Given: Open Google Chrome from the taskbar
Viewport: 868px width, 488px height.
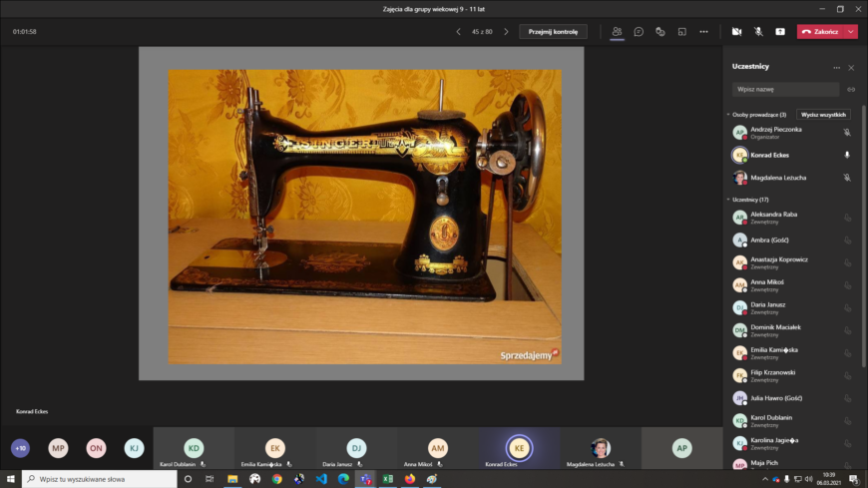Looking at the screenshot, I should [x=276, y=479].
